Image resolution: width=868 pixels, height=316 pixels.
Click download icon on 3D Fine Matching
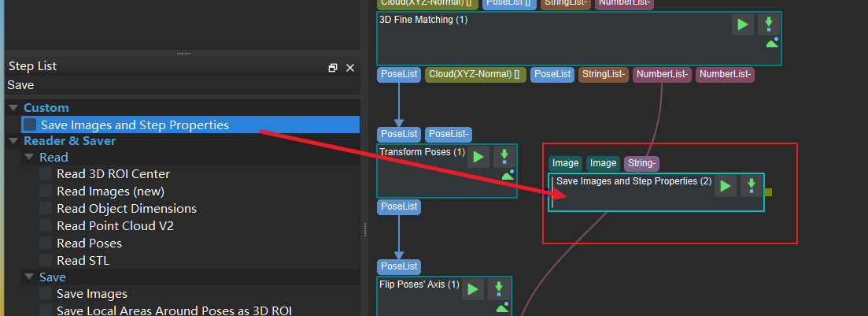769,24
